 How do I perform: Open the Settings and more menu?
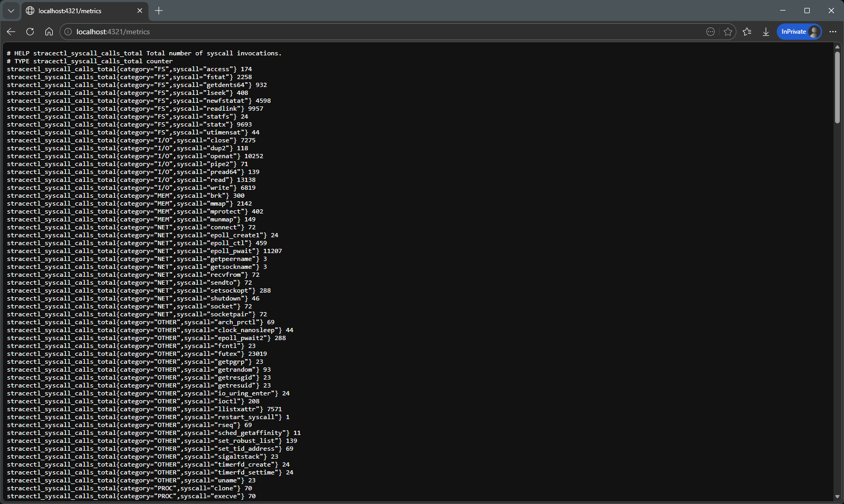[x=833, y=32]
